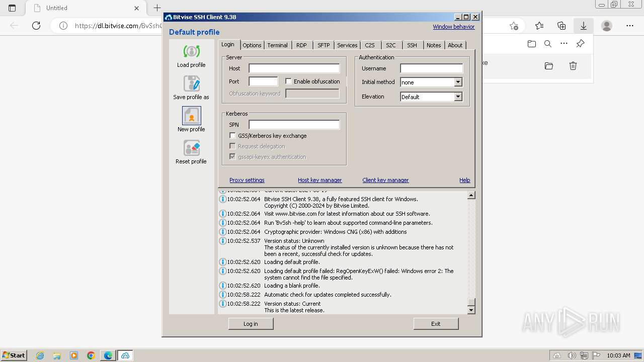Viewport: 644px width, 362px height.
Task: Open Internet Explorer from the taskbar
Action: [40, 355]
